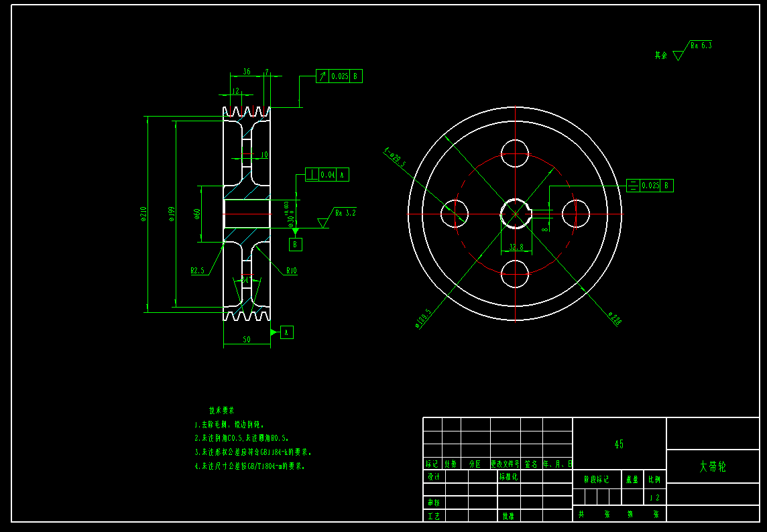
Task: Select the 36 width dimension
Action: pos(247,72)
